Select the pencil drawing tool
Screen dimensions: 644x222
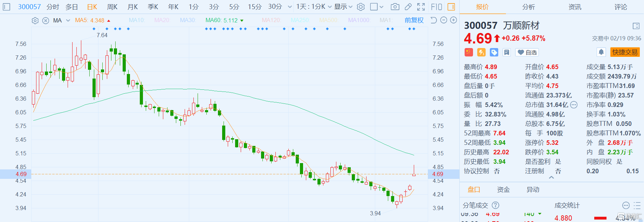point(408,7)
